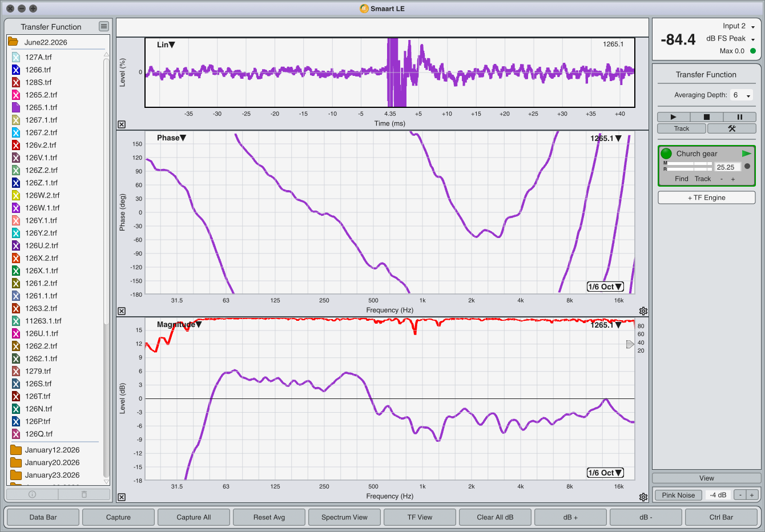Image resolution: width=765 pixels, height=532 pixels.
Task: Open measurement settings via wrench and hammer icon
Action: 731,128
